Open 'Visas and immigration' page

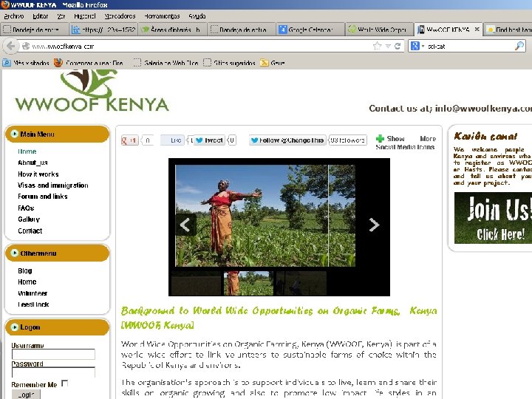(x=53, y=185)
